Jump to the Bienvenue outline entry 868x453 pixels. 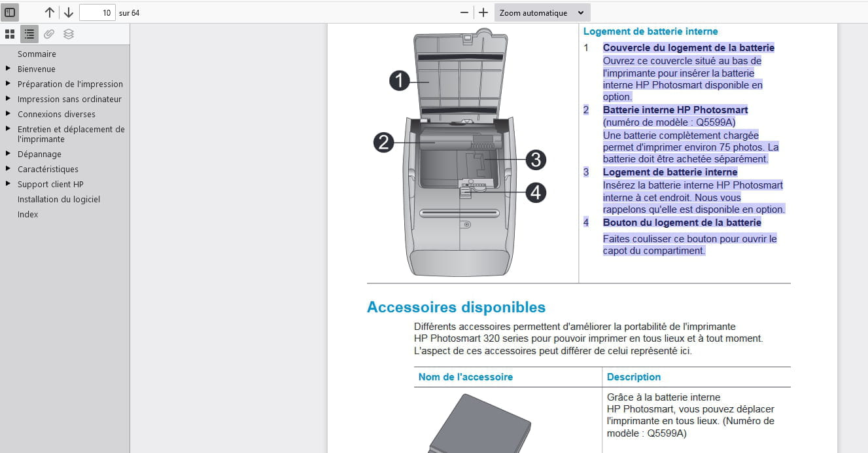pos(37,69)
